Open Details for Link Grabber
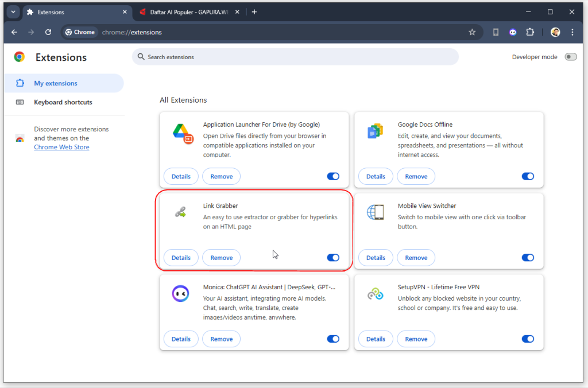The image size is (588, 388). [181, 258]
